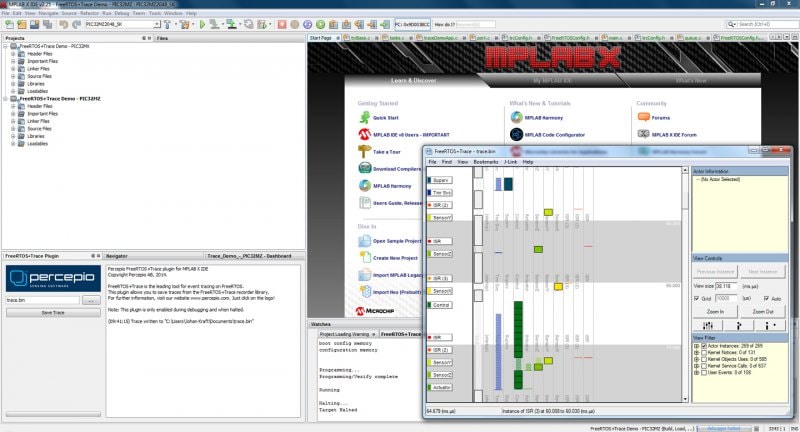Image resolution: width=800 pixels, height=432 pixels.
Task: Click the View size input field
Action: click(x=726, y=286)
